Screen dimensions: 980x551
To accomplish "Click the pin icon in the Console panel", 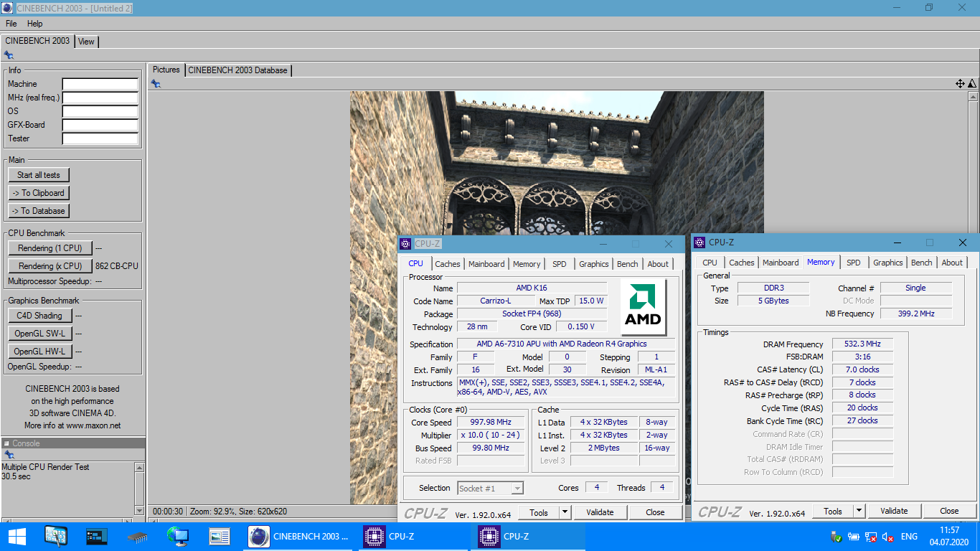I will 9,455.
